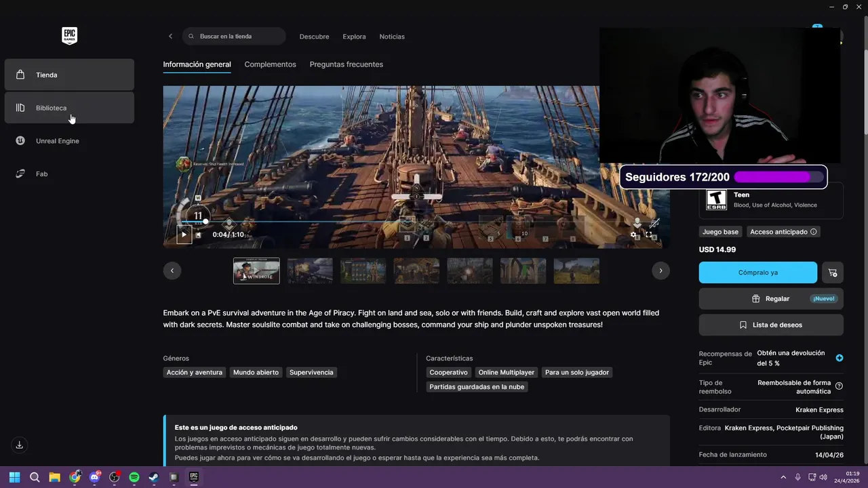The image size is (868, 488).
Task: Select the fifth media thumbnail
Action: 470,270
